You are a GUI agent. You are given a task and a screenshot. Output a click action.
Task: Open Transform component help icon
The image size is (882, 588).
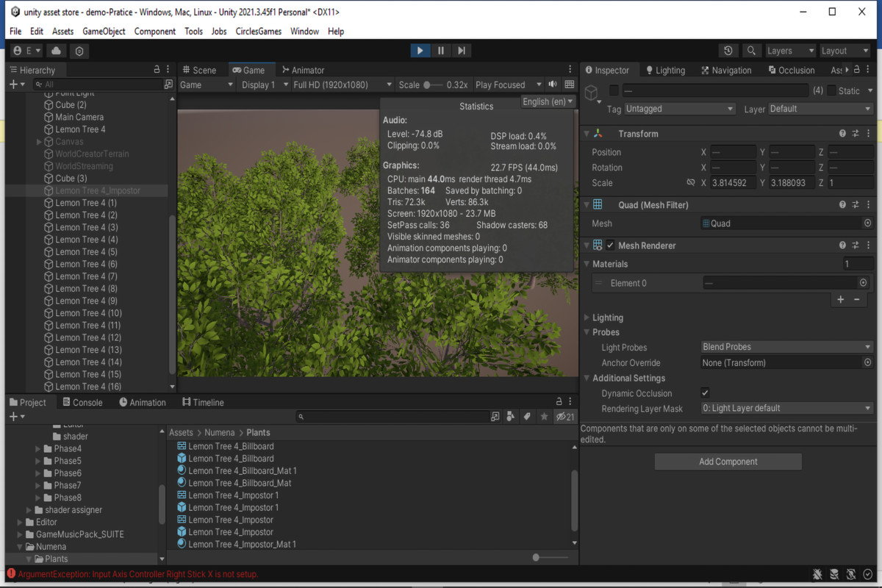tap(842, 134)
